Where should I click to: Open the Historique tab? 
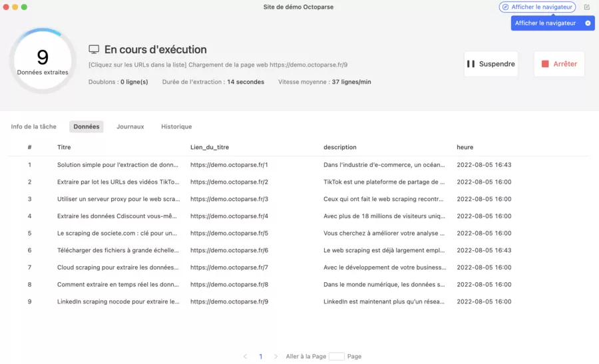pos(176,126)
